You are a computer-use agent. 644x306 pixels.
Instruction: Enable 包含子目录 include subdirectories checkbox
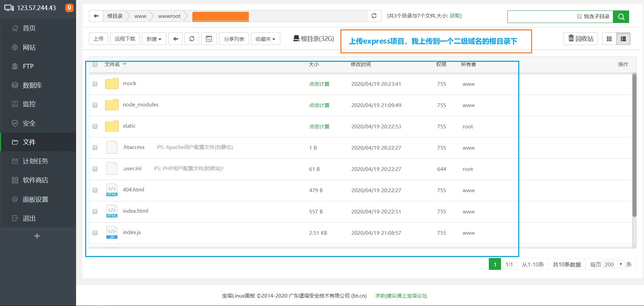point(579,16)
